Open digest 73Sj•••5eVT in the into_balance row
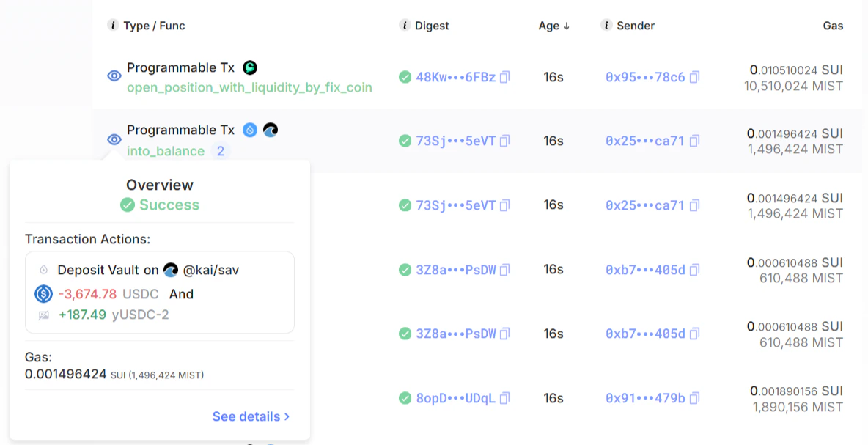 (455, 141)
